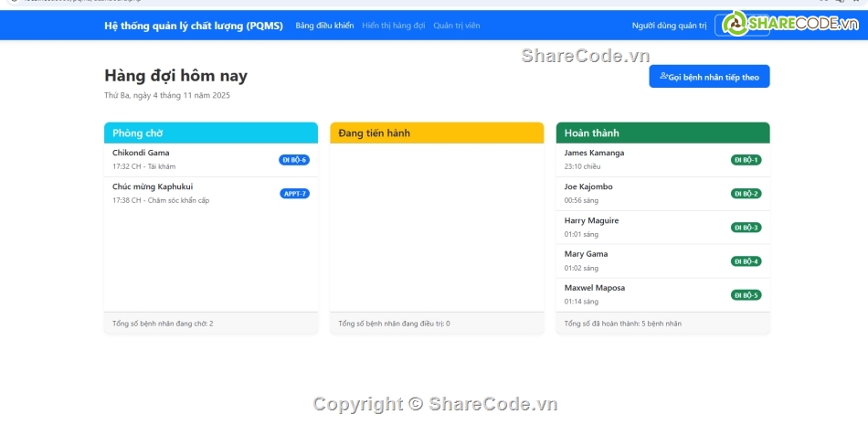This screenshot has height=425, width=868.
Task: Go to Hiển thị hàng đợi page
Action: pyautogui.click(x=393, y=26)
